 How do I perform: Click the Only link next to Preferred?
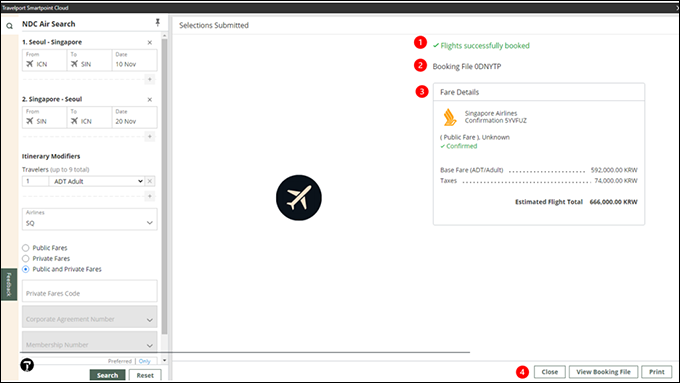coord(144,361)
